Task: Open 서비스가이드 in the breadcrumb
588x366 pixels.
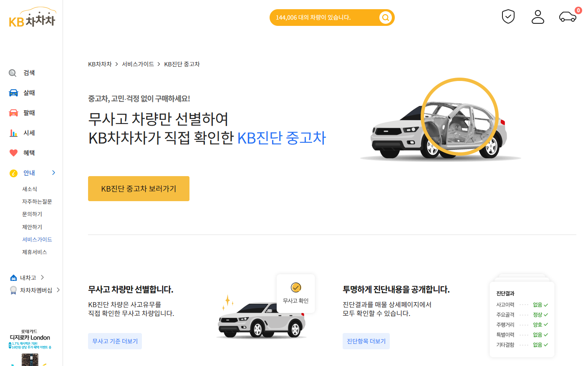Action: coord(137,64)
